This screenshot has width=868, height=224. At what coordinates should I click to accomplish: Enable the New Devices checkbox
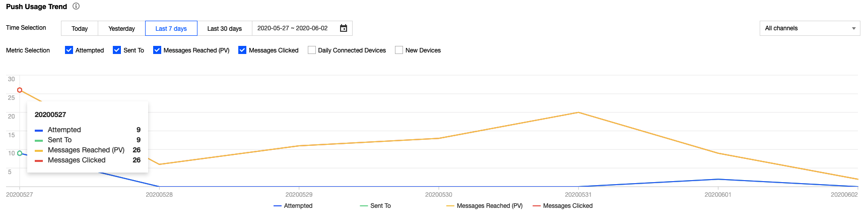point(399,50)
